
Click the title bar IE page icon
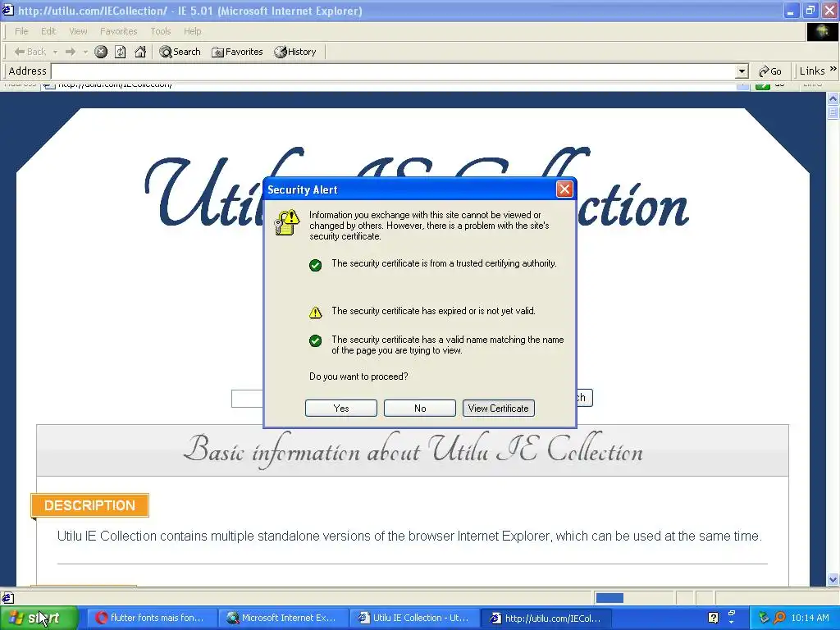[x=8, y=10]
